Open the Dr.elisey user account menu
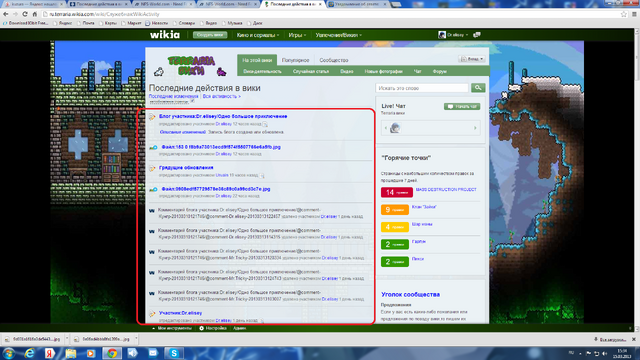Viewport: 640px width, 360px height. point(453,35)
